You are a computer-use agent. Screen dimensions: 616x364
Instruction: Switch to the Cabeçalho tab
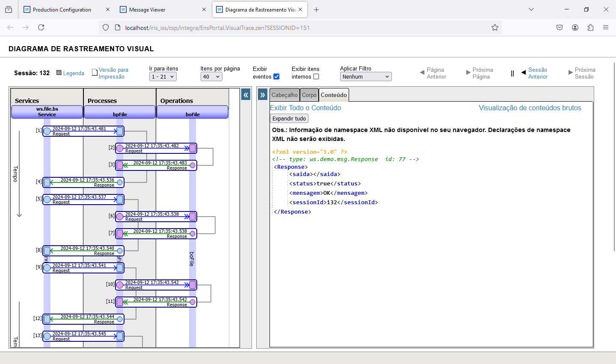pyautogui.click(x=284, y=95)
